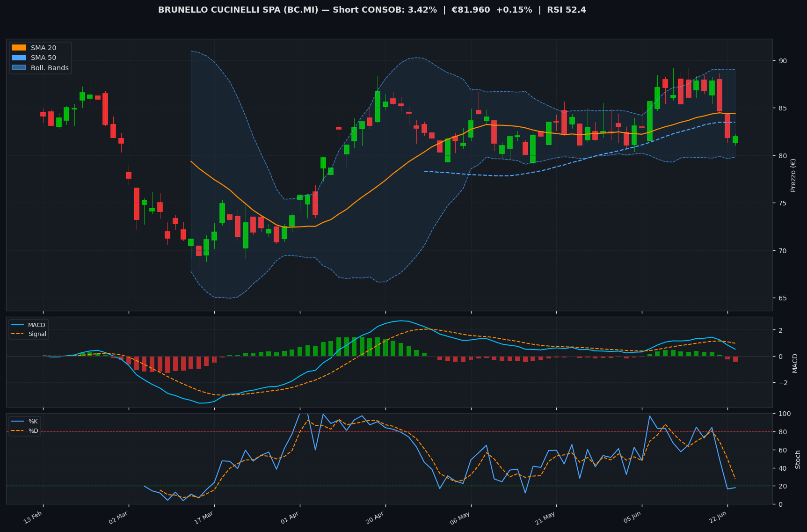807x532 pixels.
Task: Click the 40 tick on the Stoch axis
Action: [x=783, y=468]
